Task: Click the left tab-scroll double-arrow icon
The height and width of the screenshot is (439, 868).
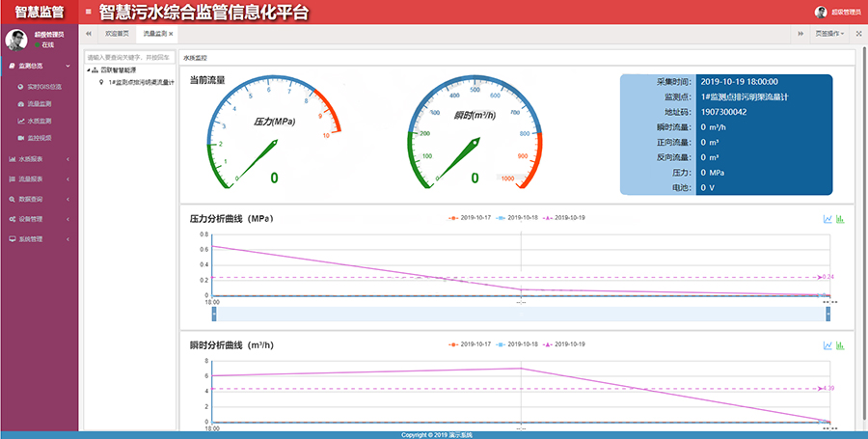Action: pos(89,34)
